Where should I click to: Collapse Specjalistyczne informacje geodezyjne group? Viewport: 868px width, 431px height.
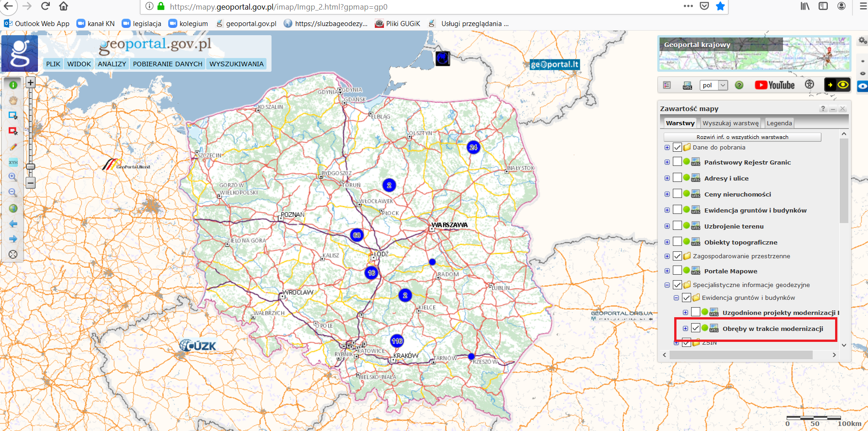(x=667, y=285)
